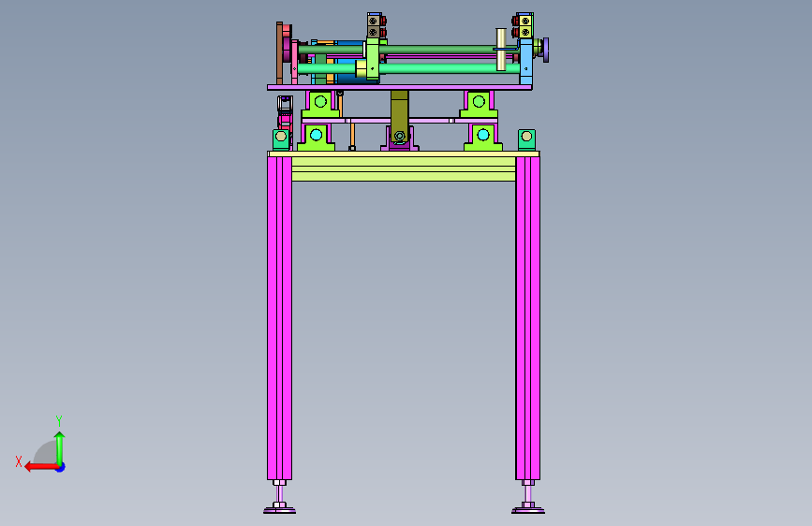The width and height of the screenshot is (812, 526).
Task: Pick the cream vertical pin on the shafts
Action: coord(501,50)
